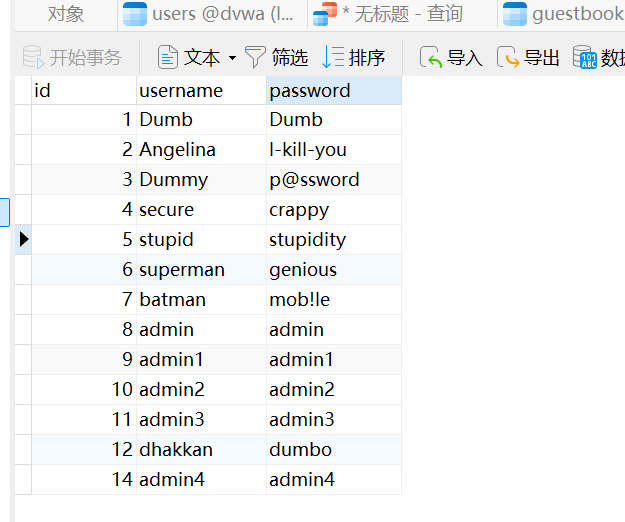Image resolution: width=625 pixels, height=522 pixels.
Task: Select the password cell mob!le
Action: [x=334, y=300]
